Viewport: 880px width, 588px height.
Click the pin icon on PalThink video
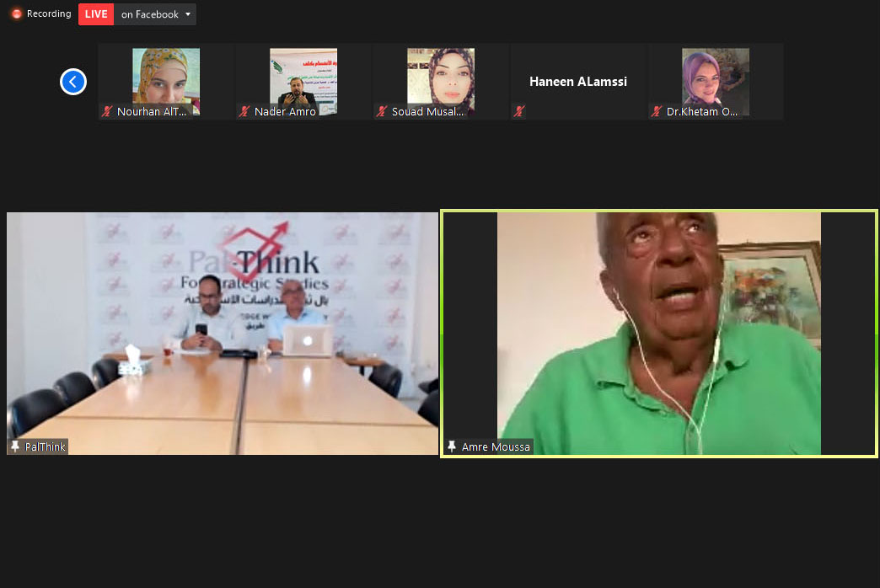pos(15,446)
